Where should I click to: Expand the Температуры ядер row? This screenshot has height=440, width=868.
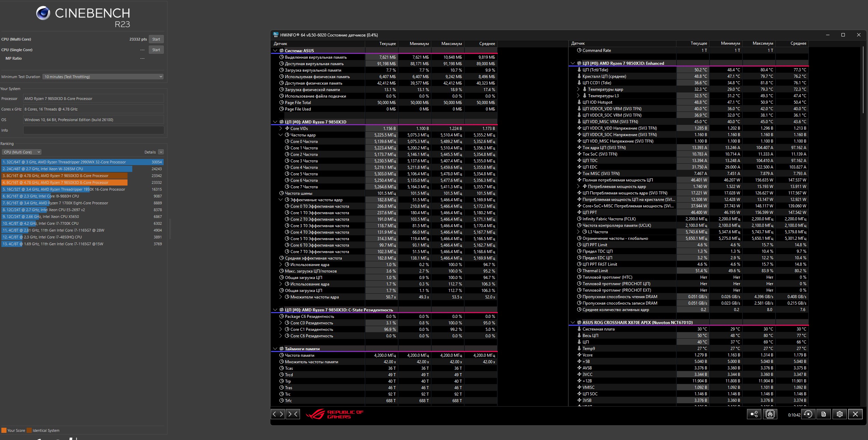578,89
